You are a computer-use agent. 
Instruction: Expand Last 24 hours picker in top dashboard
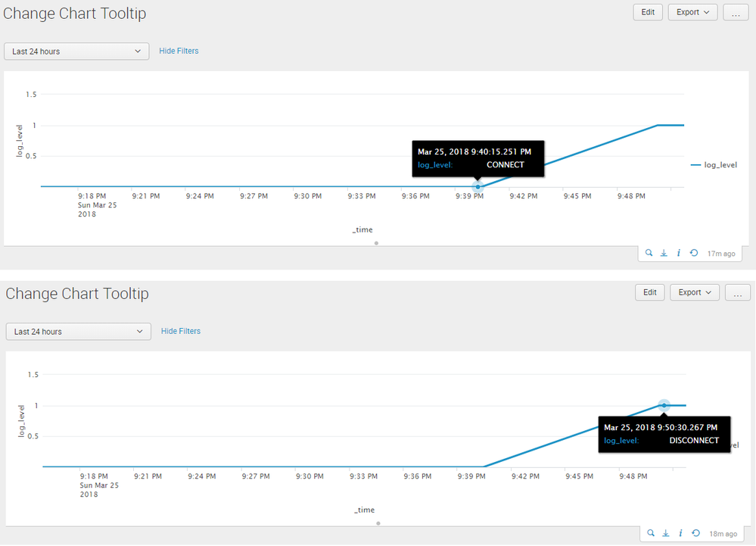pyautogui.click(x=76, y=51)
